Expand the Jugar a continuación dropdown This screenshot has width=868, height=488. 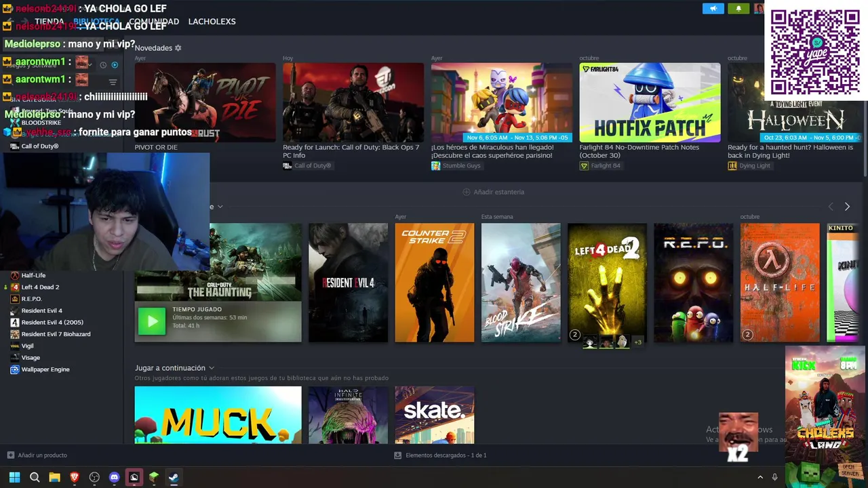click(212, 368)
